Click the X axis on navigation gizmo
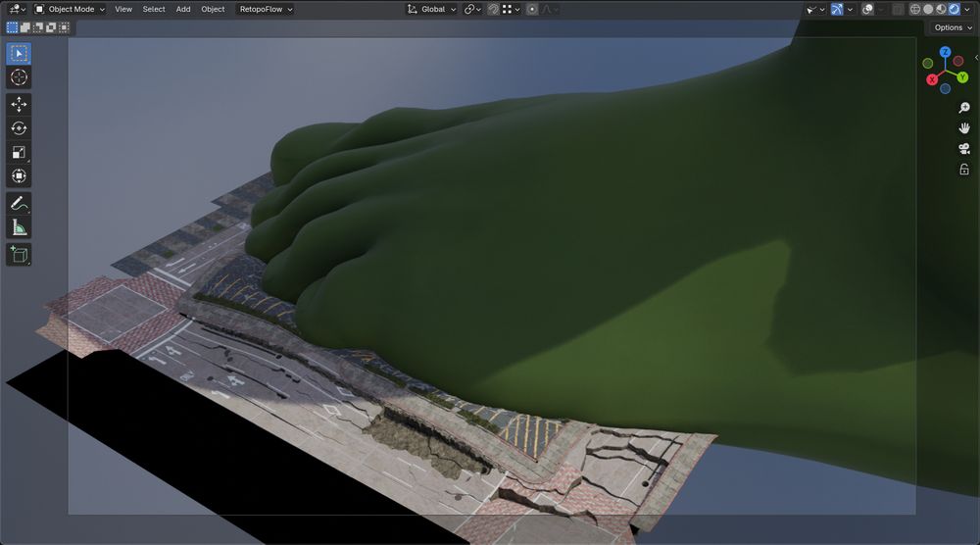This screenshot has height=545, width=980. click(932, 79)
